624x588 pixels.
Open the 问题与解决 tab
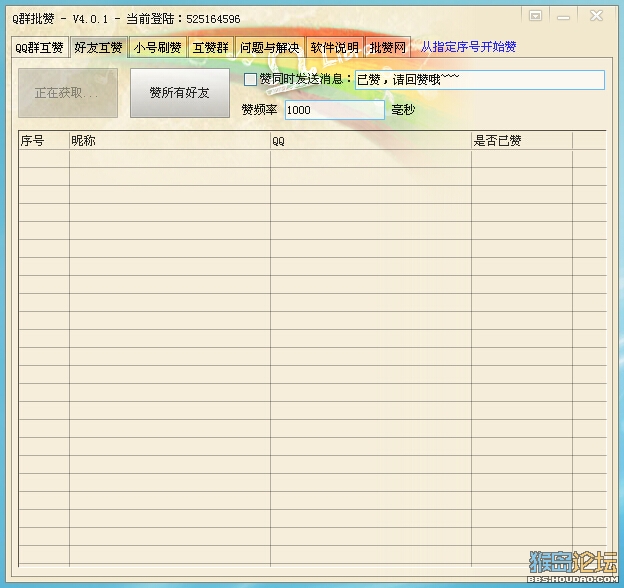pos(270,48)
